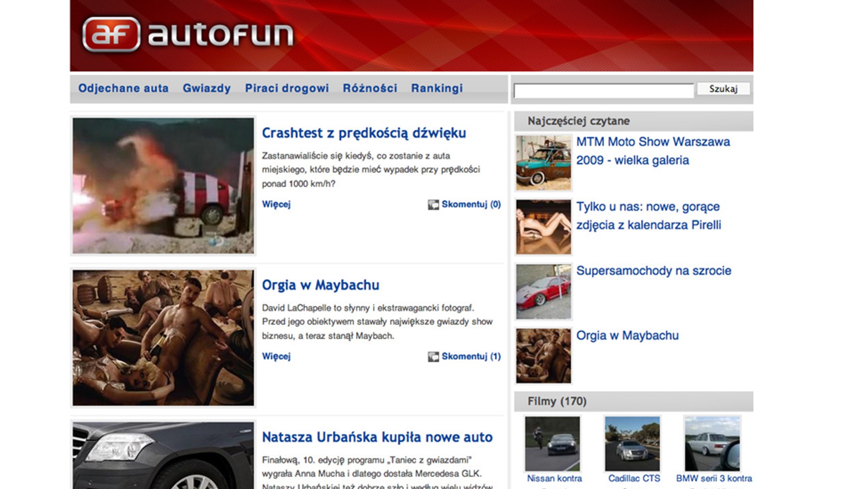
Task: Open the Crashtest z prędkością dźwięku headline
Action: (x=364, y=133)
